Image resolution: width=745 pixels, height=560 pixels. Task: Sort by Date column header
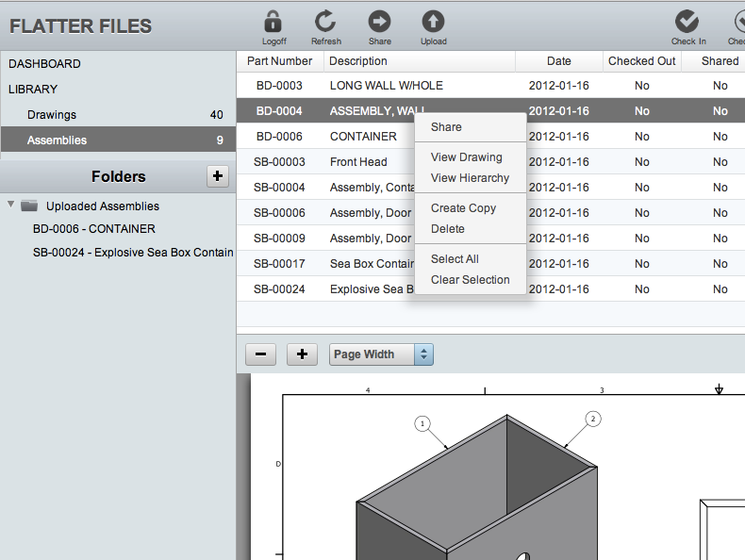click(558, 61)
